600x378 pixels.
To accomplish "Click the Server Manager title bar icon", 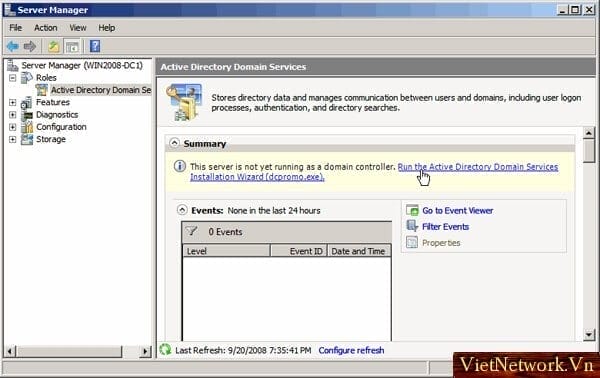I will [10, 10].
